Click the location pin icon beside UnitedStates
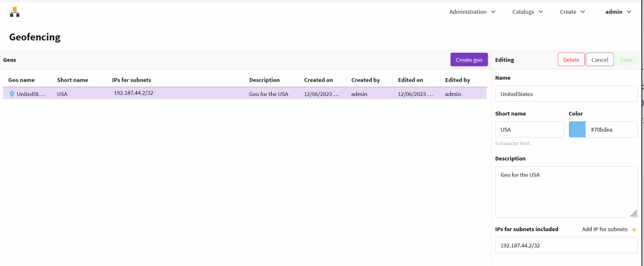The width and height of the screenshot is (644, 266). tap(12, 94)
